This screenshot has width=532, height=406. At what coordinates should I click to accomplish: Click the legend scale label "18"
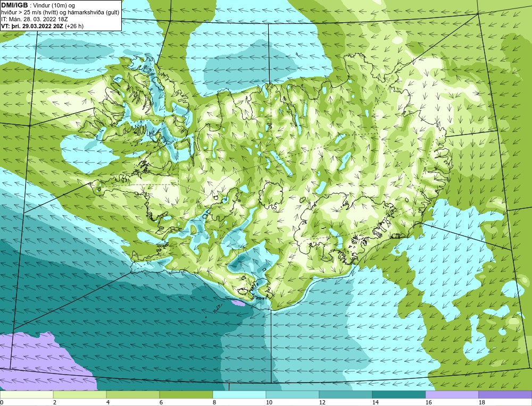pyautogui.click(x=482, y=403)
